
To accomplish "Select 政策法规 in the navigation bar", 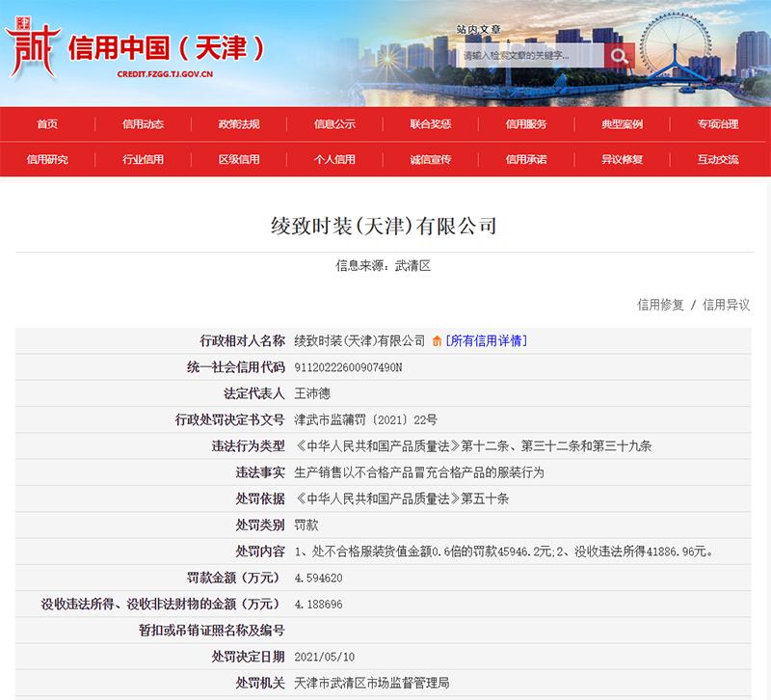I will [239, 124].
